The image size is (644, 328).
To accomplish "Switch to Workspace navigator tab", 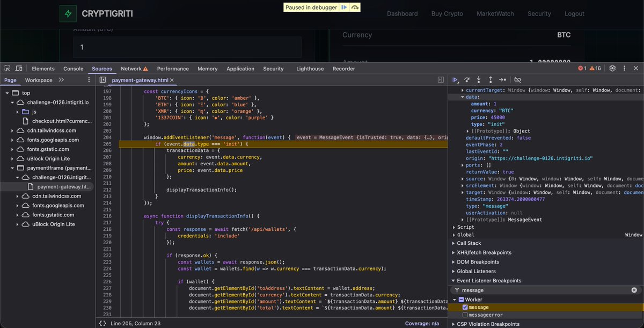I will click(x=39, y=80).
